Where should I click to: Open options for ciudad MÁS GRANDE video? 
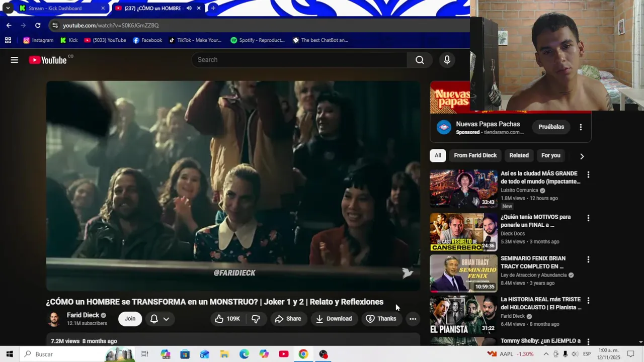[x=588, y=174]
